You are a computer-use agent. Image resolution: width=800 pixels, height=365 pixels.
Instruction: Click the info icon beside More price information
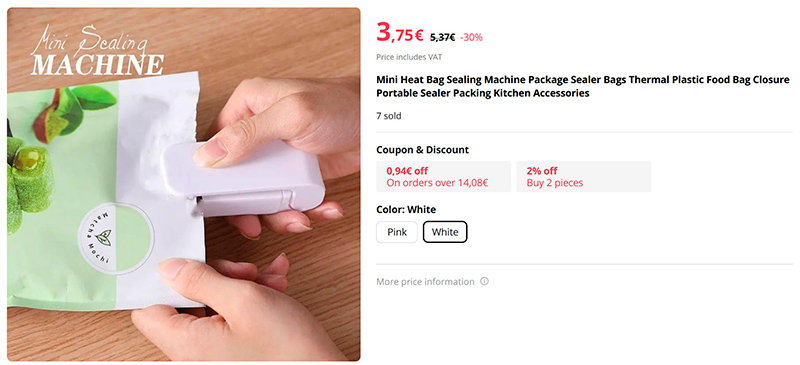pyautogui.click(x=484, y=281)
